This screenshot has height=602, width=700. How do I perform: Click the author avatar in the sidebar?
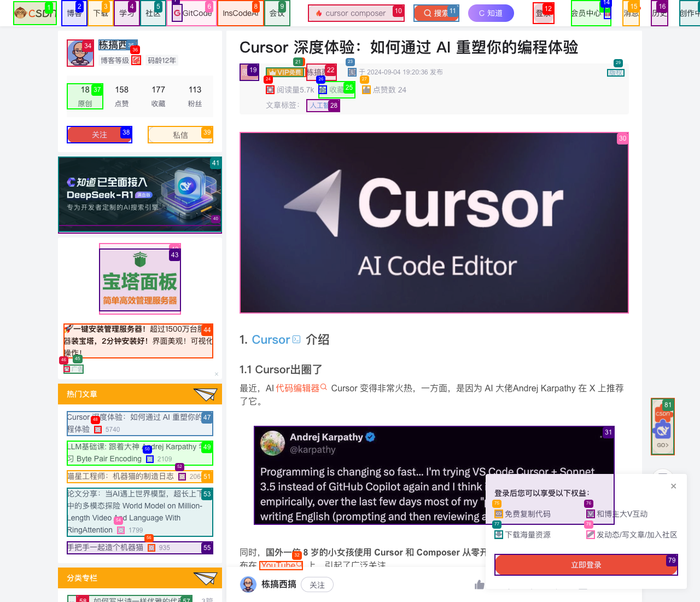pos(80,53)
